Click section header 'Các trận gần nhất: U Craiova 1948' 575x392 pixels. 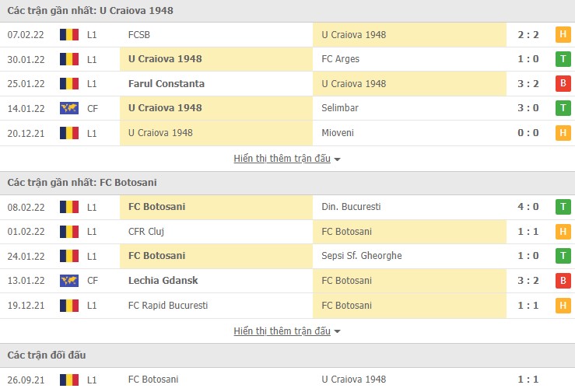pyautogui.click(x=90, y=10)
